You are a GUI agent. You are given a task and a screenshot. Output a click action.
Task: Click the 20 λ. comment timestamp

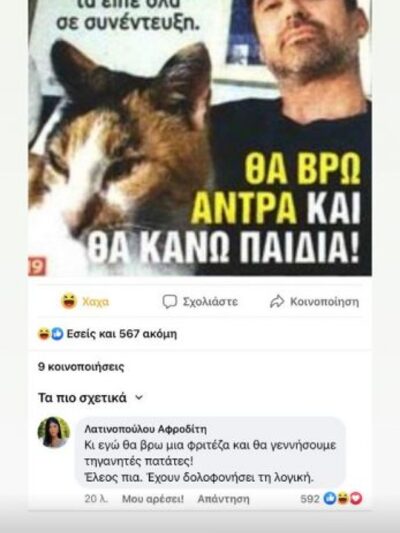(96, 499)
